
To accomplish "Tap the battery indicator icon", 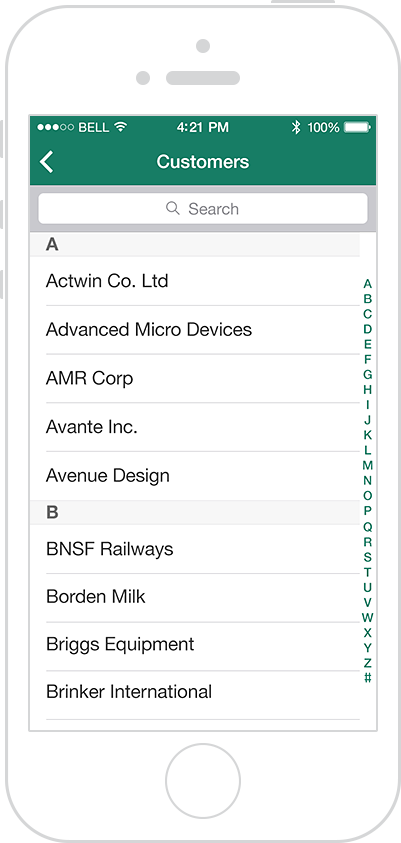I will [357, 127].
